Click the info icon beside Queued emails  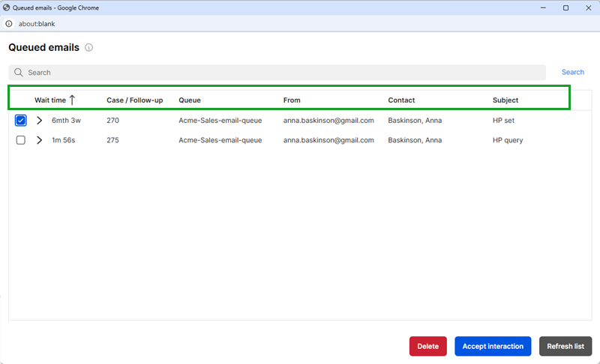point(88,48)
